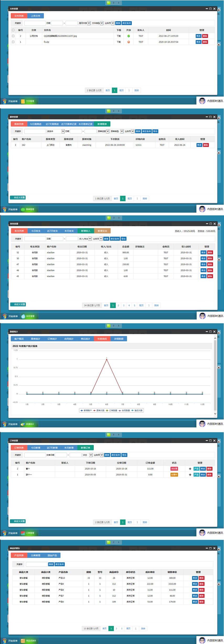
Task: Switch to 客户概况 tab in 数据统计
Action: click(x=19, y=339)
